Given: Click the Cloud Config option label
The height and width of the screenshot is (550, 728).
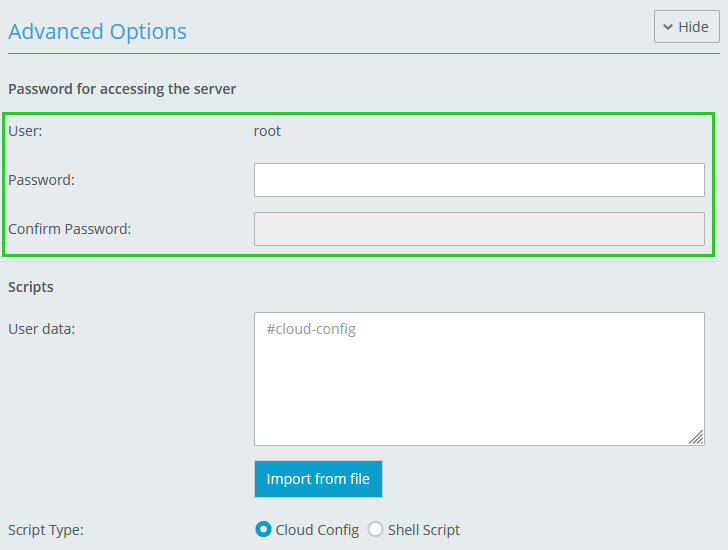Looking at the screenshot, I should (317, 530).
